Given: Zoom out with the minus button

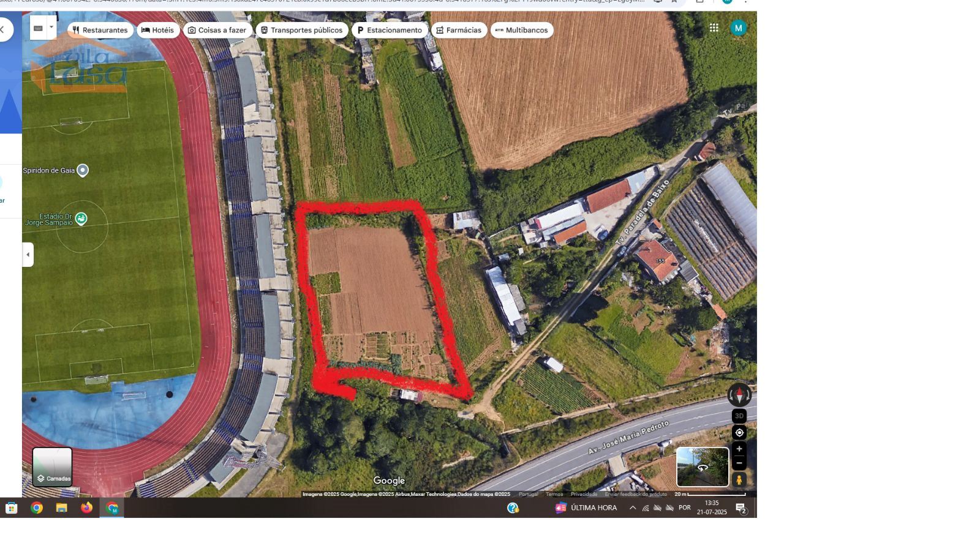Looking at the screenshot, I should click(739, 463).
